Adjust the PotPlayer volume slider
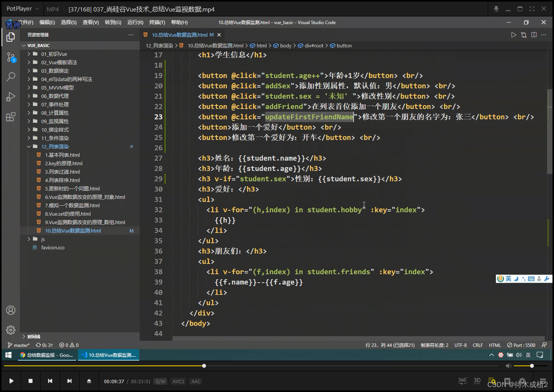 pos(530,366)
